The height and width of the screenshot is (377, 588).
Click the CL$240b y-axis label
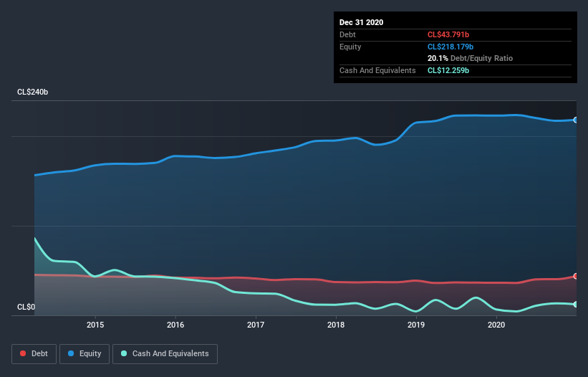(33, 92)
